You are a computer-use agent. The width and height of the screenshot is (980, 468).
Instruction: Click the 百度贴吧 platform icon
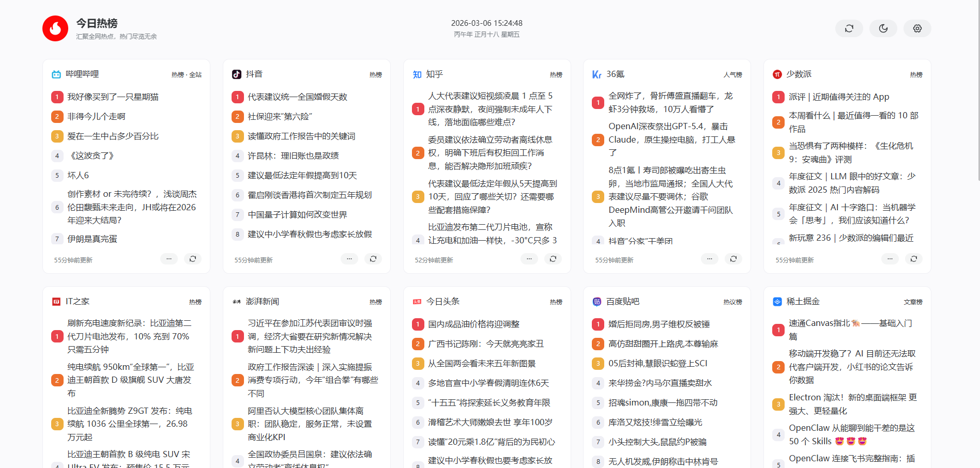click(x=597, y=302)
